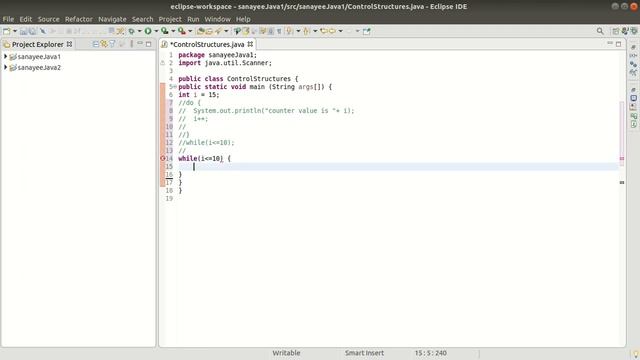640x360 pixels.
Task: Collapse the main method fold marker
Action: pyautogui.click(x=175, y=87)
